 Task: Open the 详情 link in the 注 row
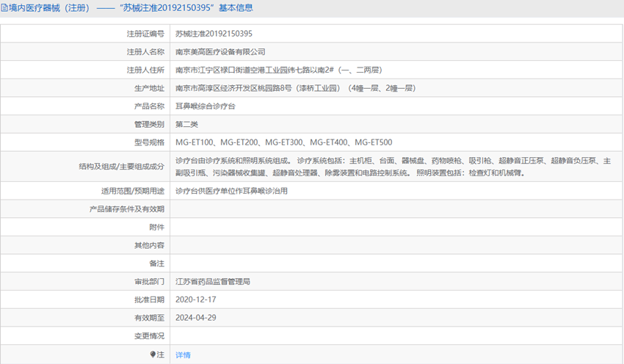[x=183, y=355]
